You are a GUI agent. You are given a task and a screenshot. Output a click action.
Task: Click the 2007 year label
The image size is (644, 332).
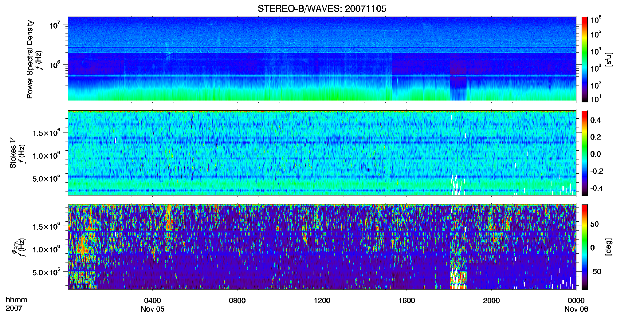pos(14,308)
